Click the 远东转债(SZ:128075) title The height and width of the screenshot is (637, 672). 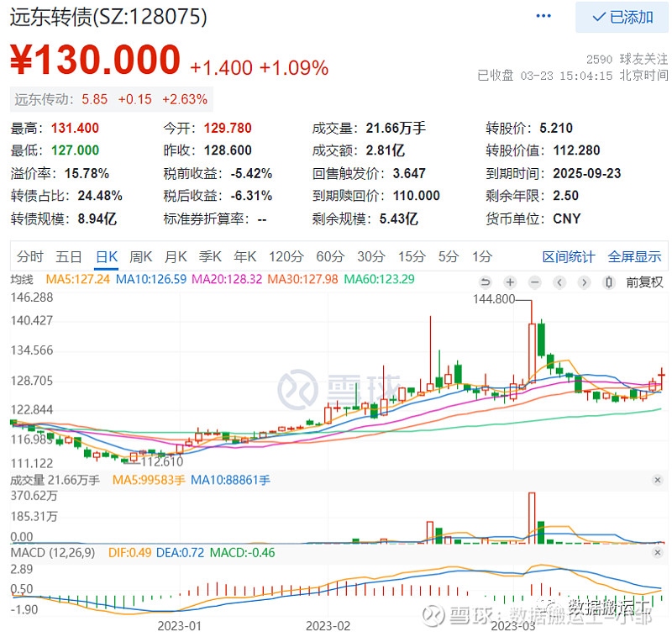(108, 17)
